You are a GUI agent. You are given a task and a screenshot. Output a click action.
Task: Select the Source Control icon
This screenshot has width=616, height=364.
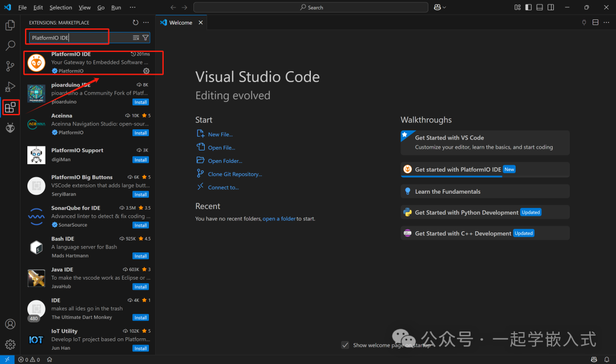(x=10, y=66)
